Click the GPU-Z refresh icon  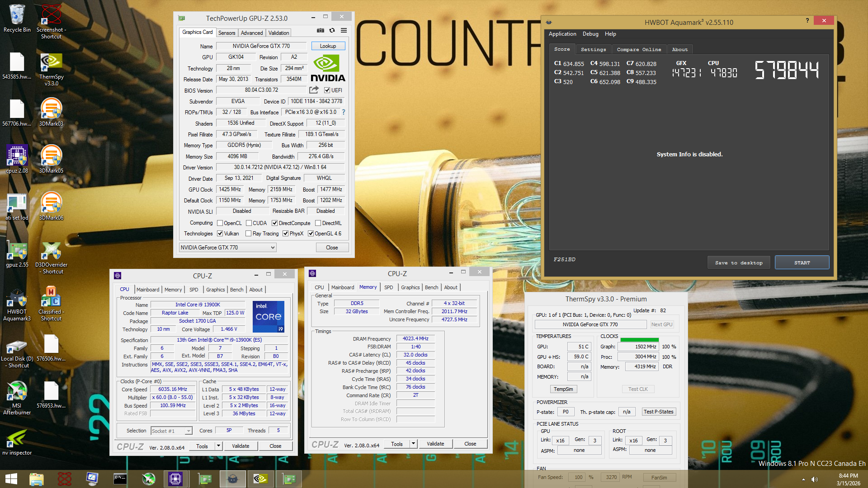pyautogui.click(x=332, y=31)
